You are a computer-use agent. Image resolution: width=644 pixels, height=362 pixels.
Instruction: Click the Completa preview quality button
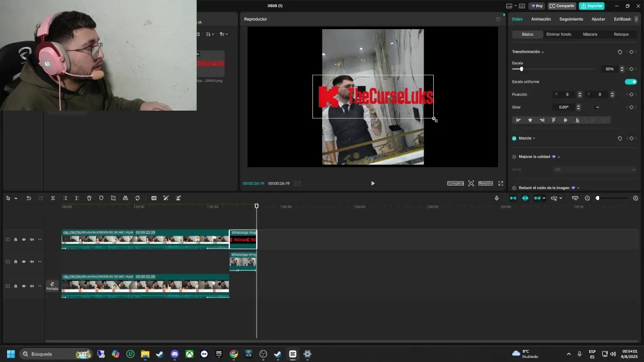pos(455,184)
